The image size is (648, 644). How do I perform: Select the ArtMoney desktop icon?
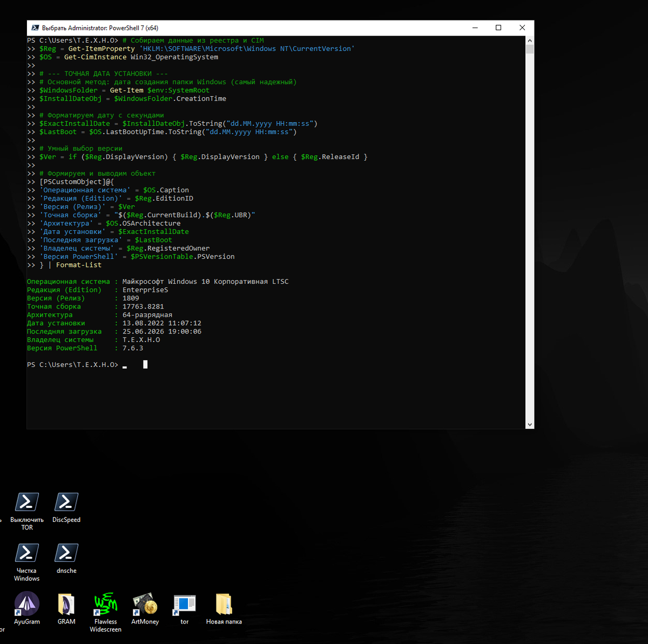(145, 608)
